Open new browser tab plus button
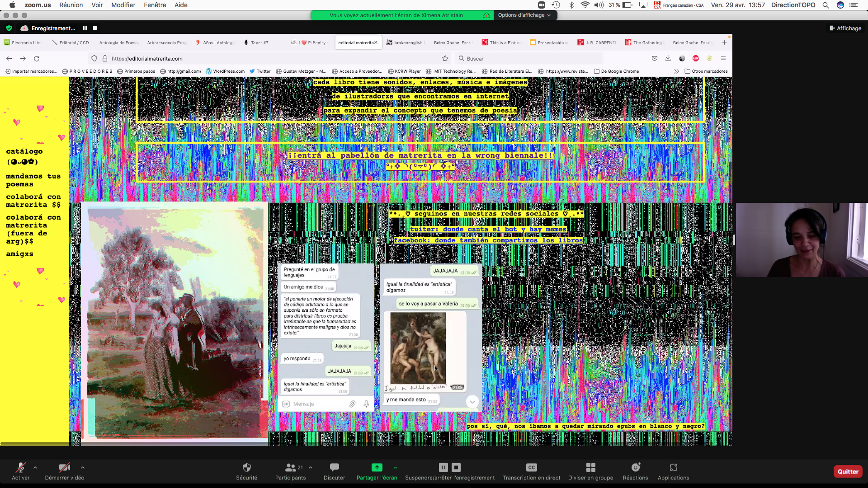The height and width of the screenshot is (488, 868). (724, 42)
